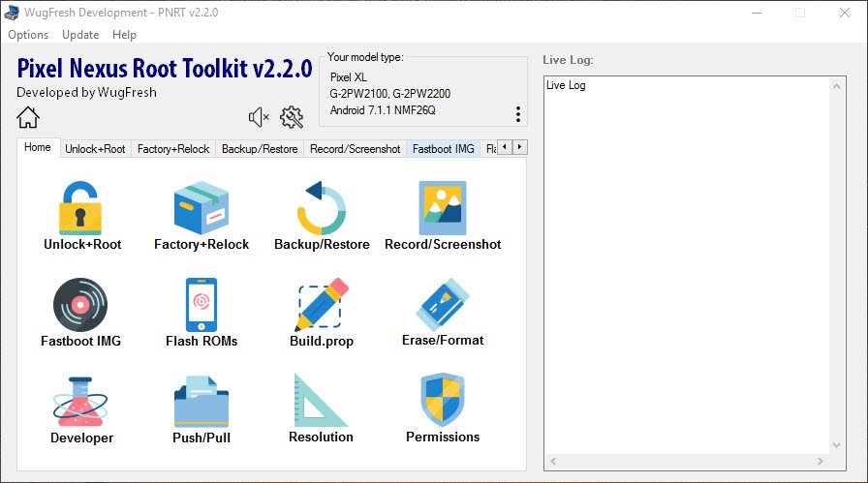Screen dimensions: 868x483
Task: Click the tab strip scroll right arrow
Action: click(520, 147)
